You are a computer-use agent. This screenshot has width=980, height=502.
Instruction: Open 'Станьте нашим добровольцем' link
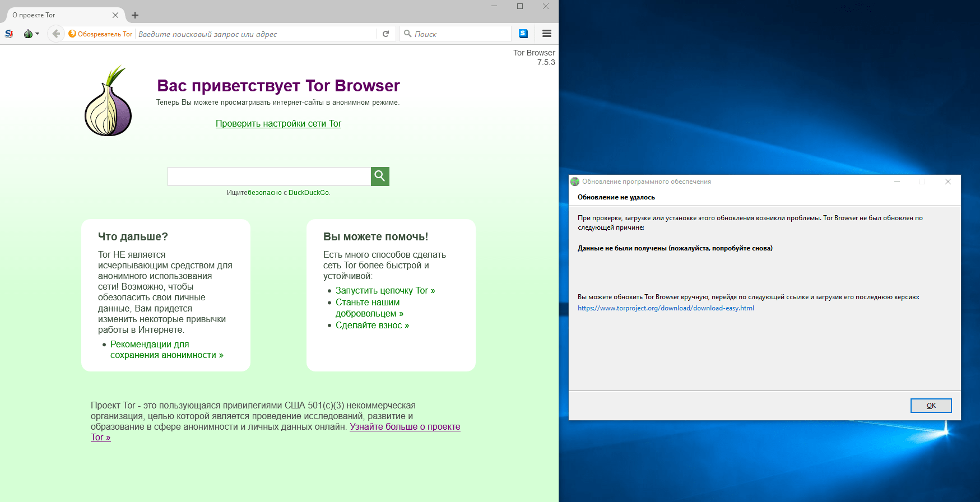(x=369, y=308)
